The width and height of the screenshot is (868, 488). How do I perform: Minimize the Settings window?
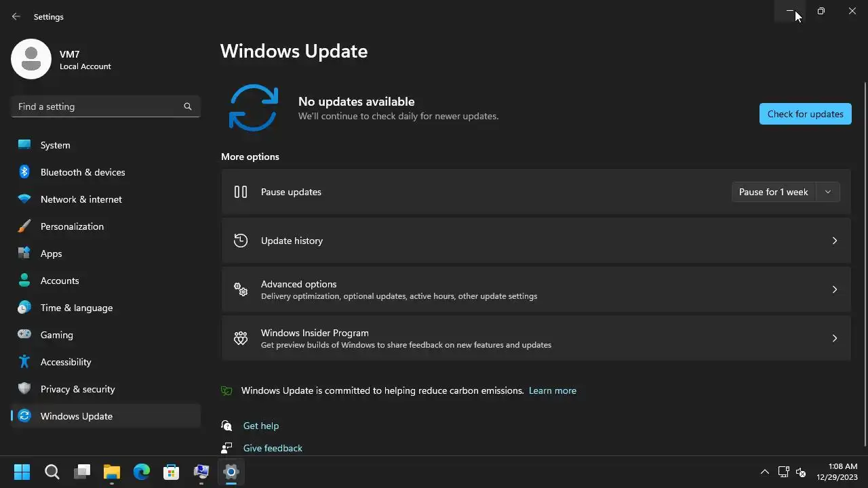pyautogui.click(x=790, y=11)
